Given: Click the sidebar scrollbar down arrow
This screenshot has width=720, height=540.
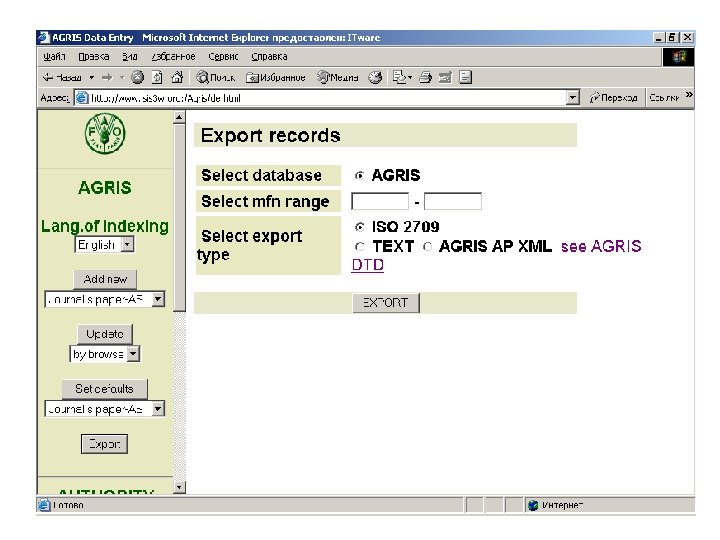Looking at the screenshot, I should (x=179, y=487).
